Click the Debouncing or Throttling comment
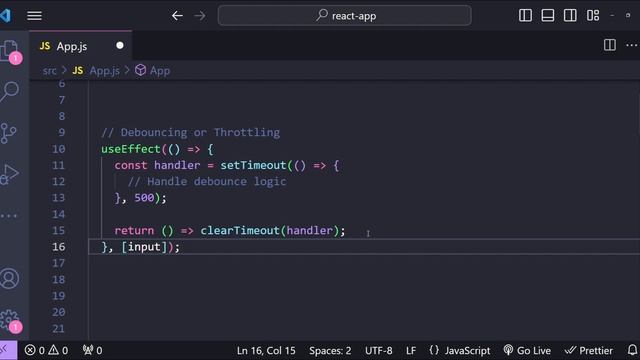The image size is (640, 360). pyautogui.click(x=191, y=133)
